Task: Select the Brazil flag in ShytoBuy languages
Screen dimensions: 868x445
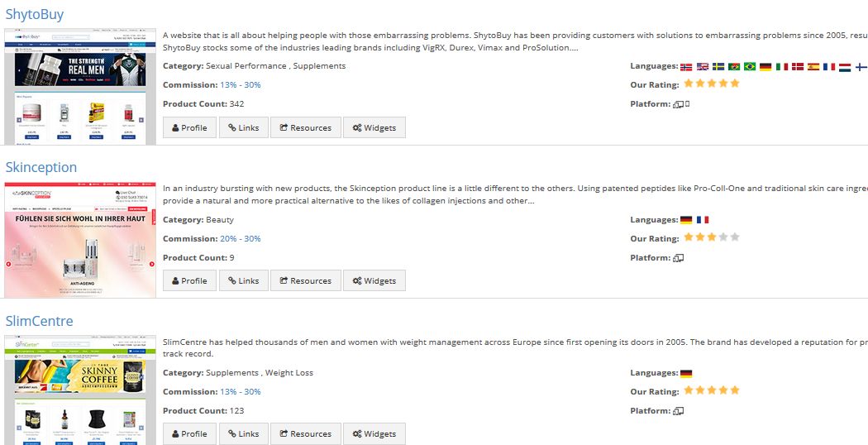Action: point(750,67)
